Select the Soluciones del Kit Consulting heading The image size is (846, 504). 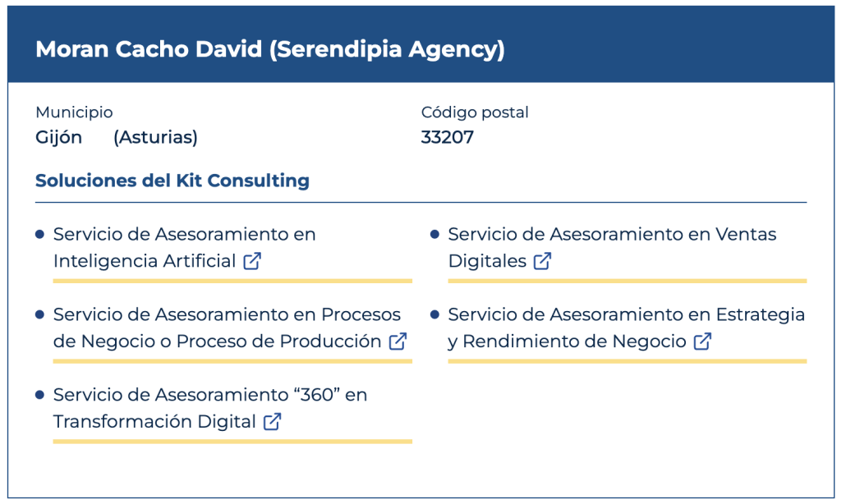click(172, 181)
